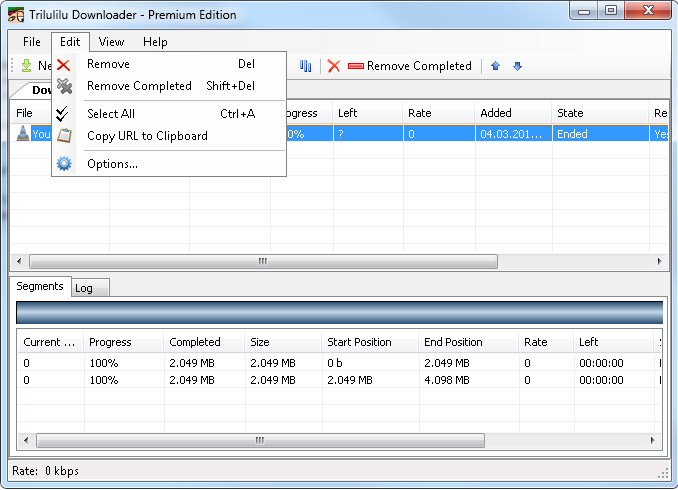The image size is (678, 490).
Task: Click the red X Remove icon in Edit menu
Action: [64, 65]
